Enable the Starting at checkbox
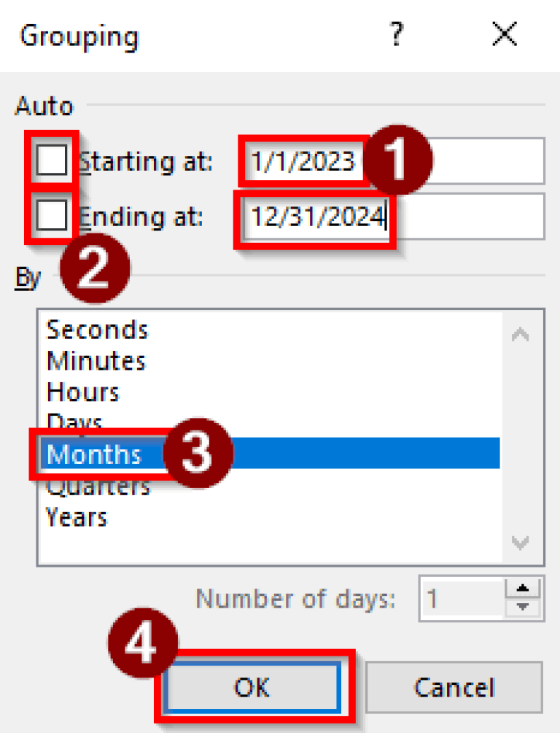 point(51,160)
